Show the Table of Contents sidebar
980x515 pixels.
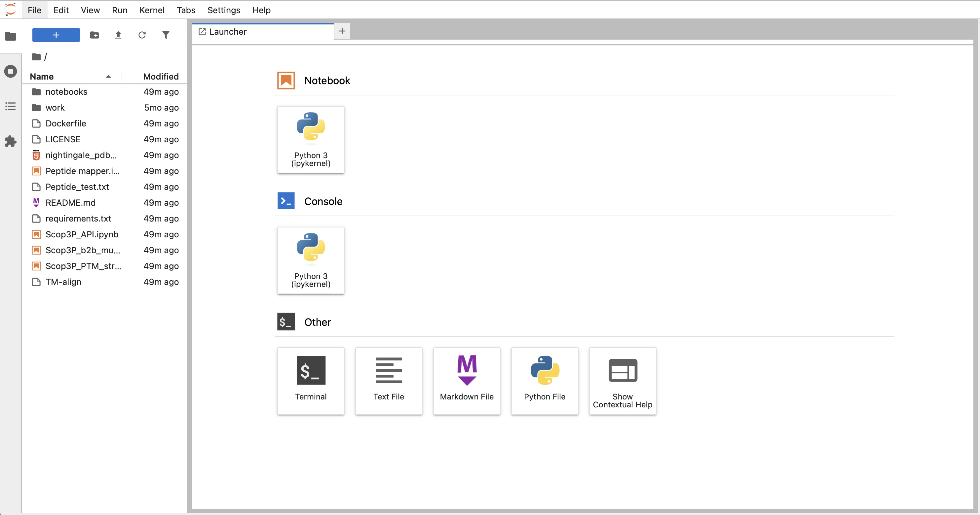pyautogui.click(x=11, y=106)
